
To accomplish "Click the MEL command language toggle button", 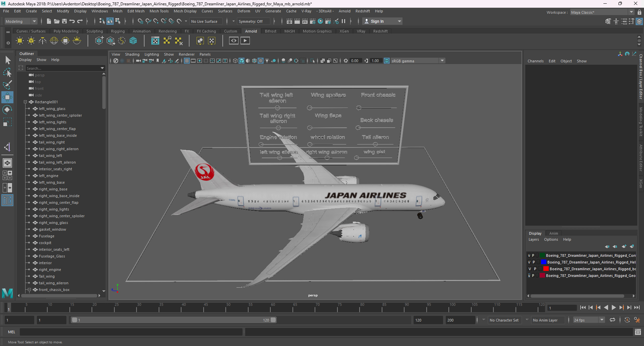I will (x=12, y=332).
